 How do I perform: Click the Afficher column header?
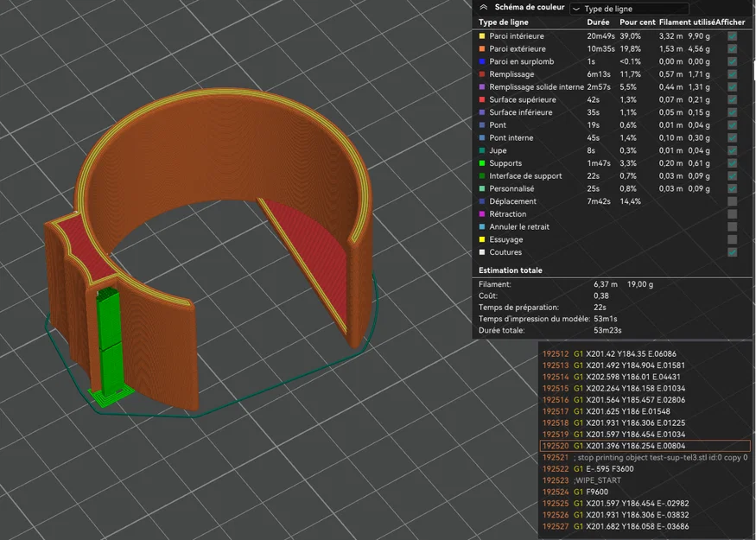730,22
